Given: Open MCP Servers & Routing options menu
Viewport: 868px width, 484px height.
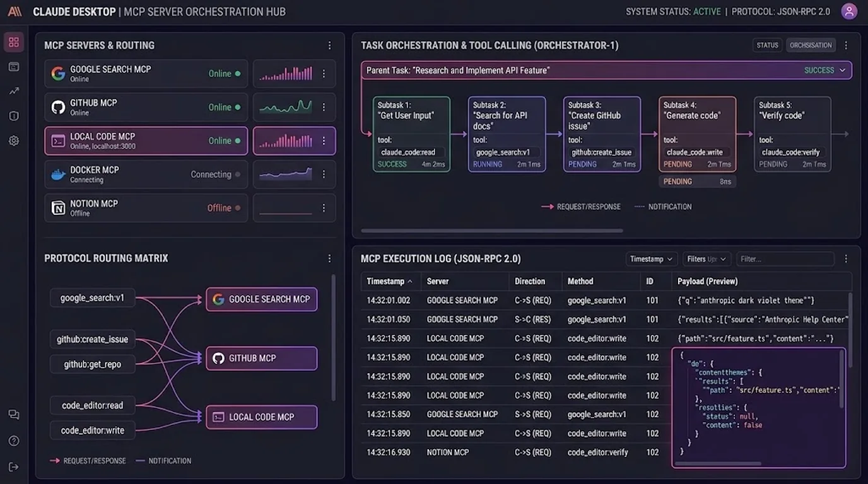Looking at the screenshot, I should point(329,45).
